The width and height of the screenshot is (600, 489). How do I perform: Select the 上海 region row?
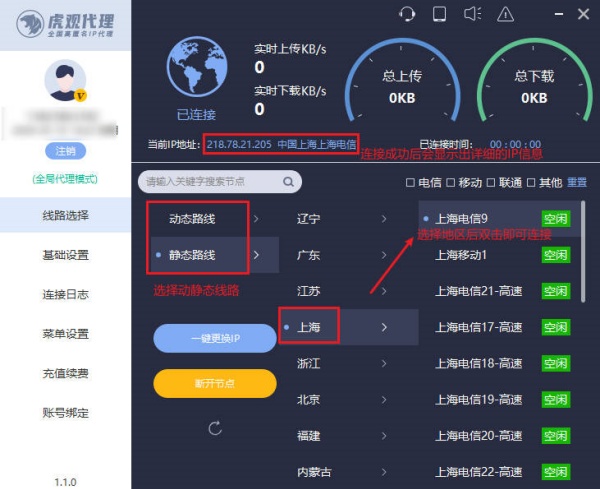coord(349,327)
